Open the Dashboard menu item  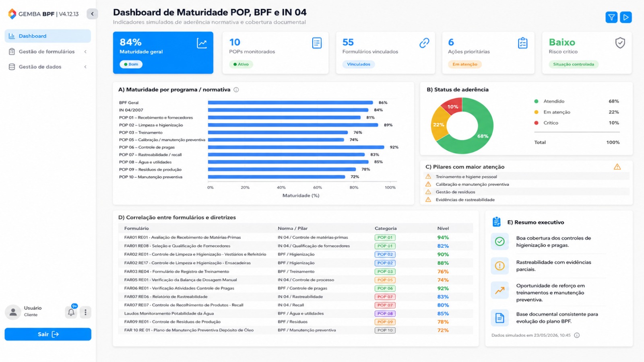(x=48, y=36)
